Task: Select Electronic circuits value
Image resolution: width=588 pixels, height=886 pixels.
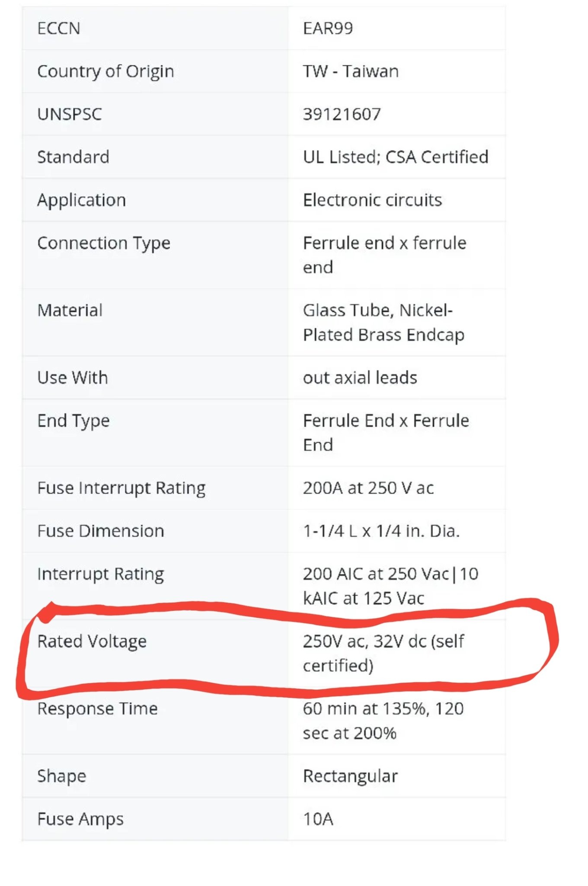Action: tap(372, 200)
